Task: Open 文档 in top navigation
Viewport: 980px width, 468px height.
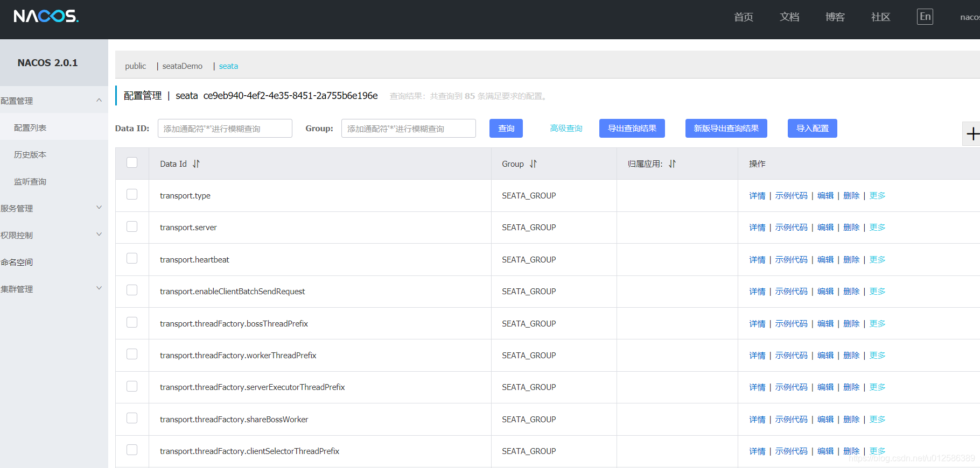Action: coord(789,17)
